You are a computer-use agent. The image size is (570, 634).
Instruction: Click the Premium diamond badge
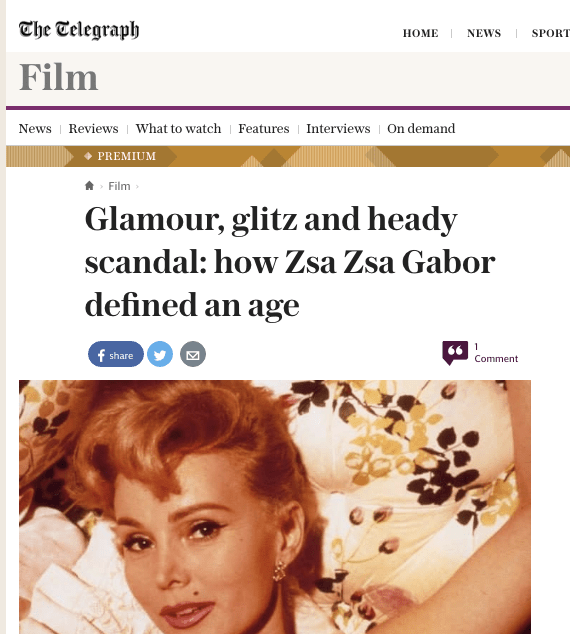120,156
